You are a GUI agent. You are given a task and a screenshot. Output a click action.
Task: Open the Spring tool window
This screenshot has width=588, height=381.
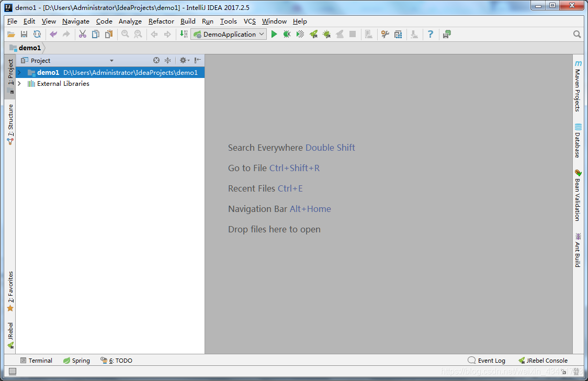click(76, 361)
